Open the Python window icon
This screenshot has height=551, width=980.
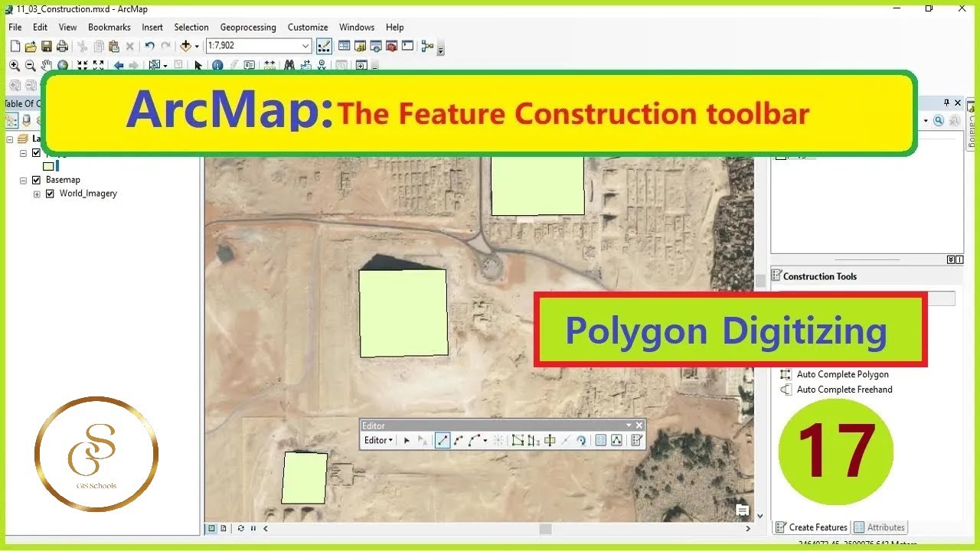pyautogui.click(x=407, y=47)
